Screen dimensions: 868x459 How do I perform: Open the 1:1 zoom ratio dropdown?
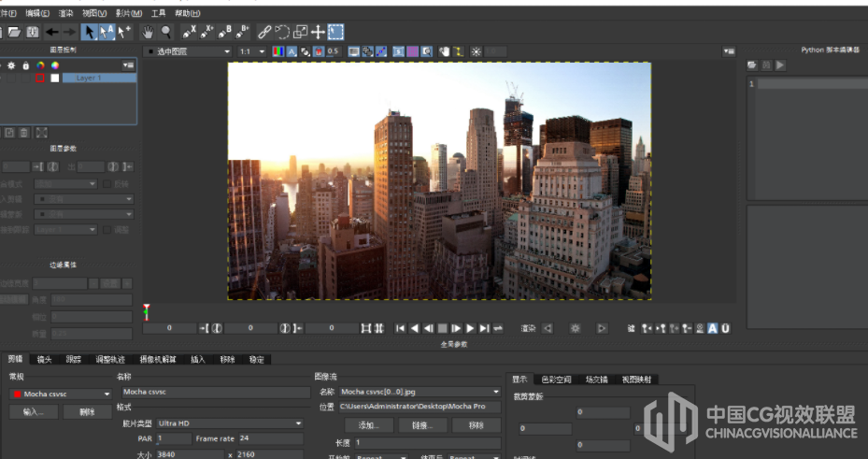pos(252,51)
